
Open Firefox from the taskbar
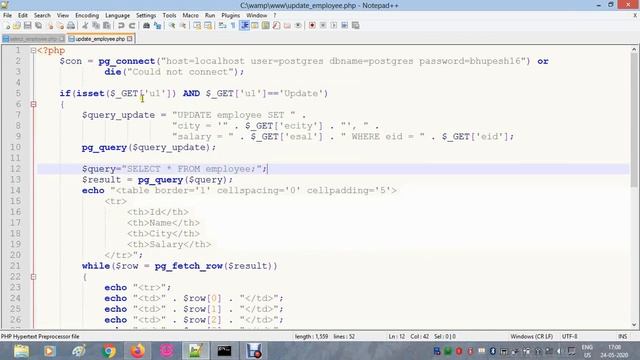[x=138, y=351]
